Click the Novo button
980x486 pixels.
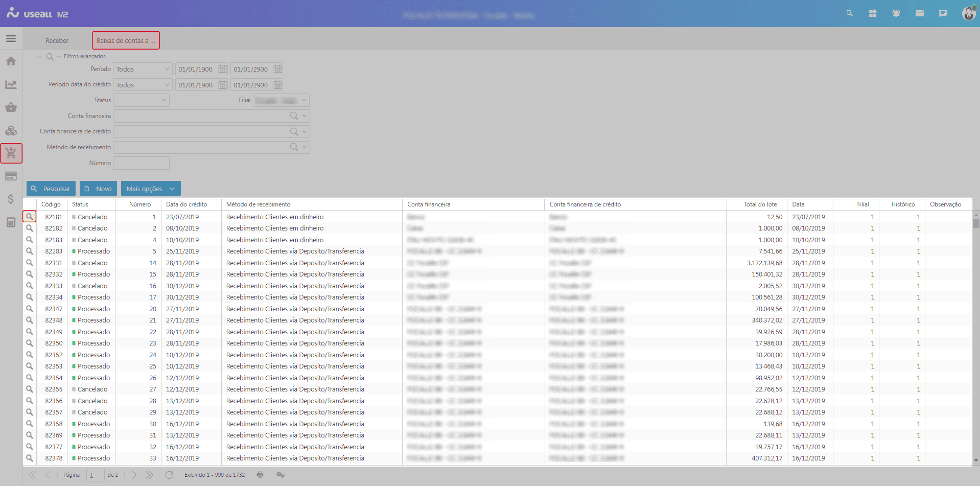click(98, 189)
